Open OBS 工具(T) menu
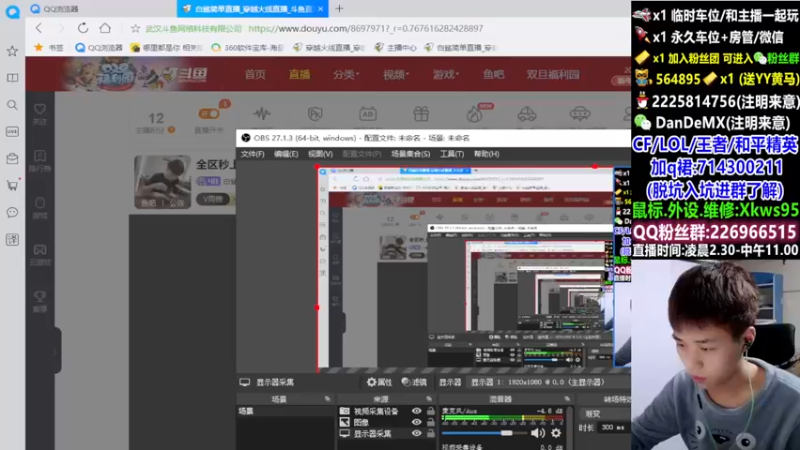This screenshot has width=800, height=450. pyautogui.click(x=452, y=154)
